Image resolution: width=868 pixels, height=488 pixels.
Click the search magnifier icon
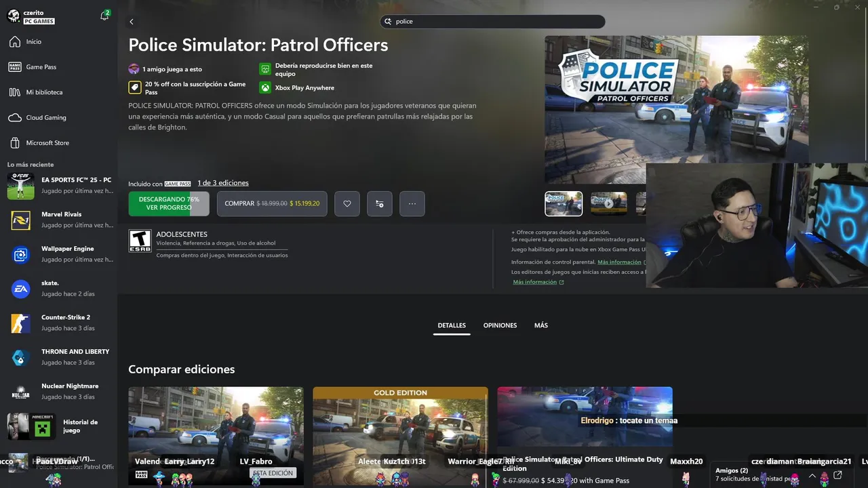[388, 22]
